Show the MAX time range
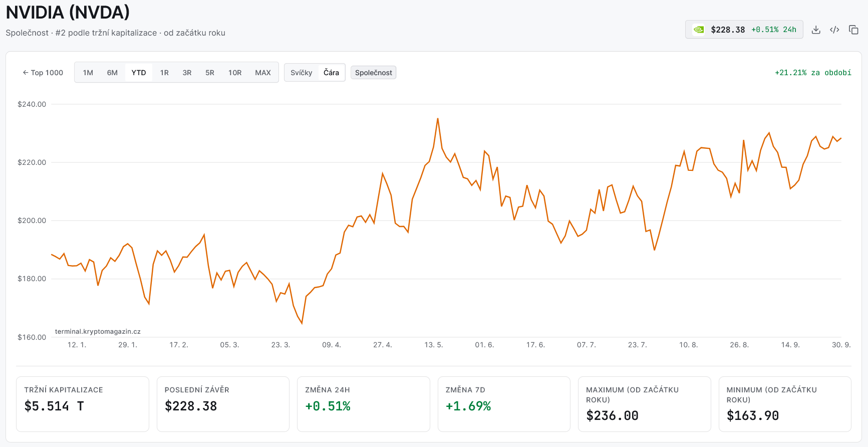Screen dimensions: 868x447 pos(263,73)
